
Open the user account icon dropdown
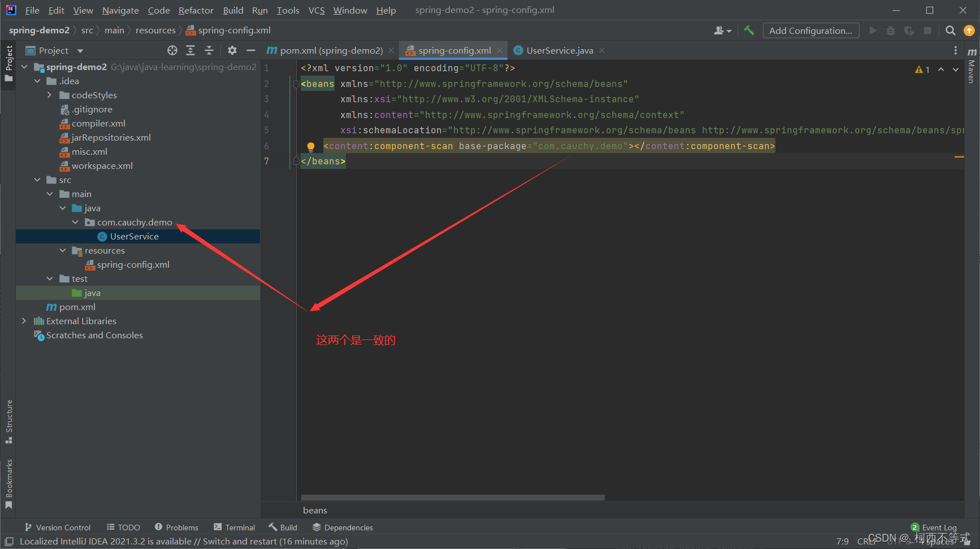[722, 30]
